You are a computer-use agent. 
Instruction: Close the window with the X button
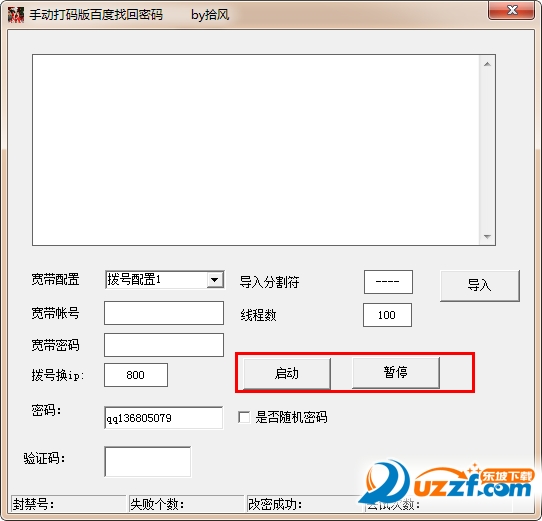pos(512,10)
